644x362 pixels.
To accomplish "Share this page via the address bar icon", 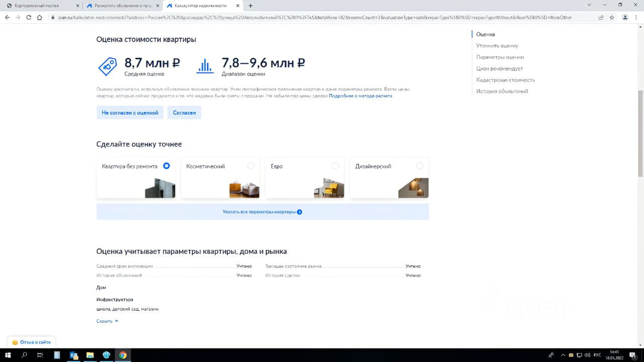I will click(x=601, y=17).
